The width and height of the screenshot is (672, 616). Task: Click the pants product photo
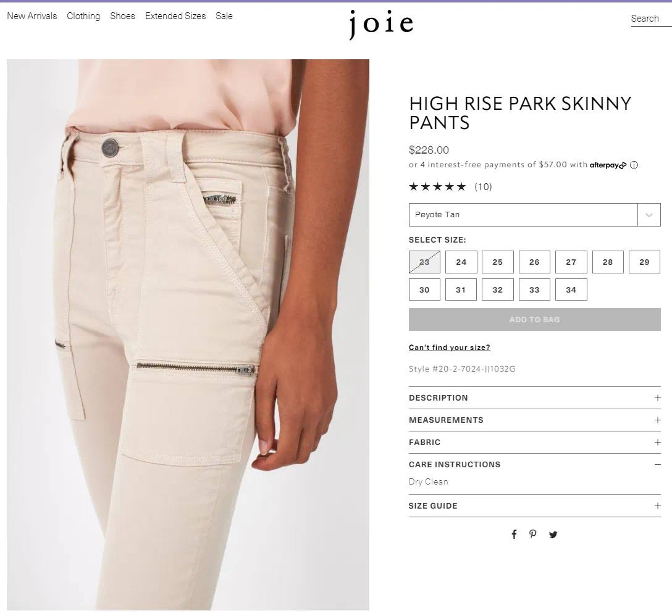(x=188, y=335)
